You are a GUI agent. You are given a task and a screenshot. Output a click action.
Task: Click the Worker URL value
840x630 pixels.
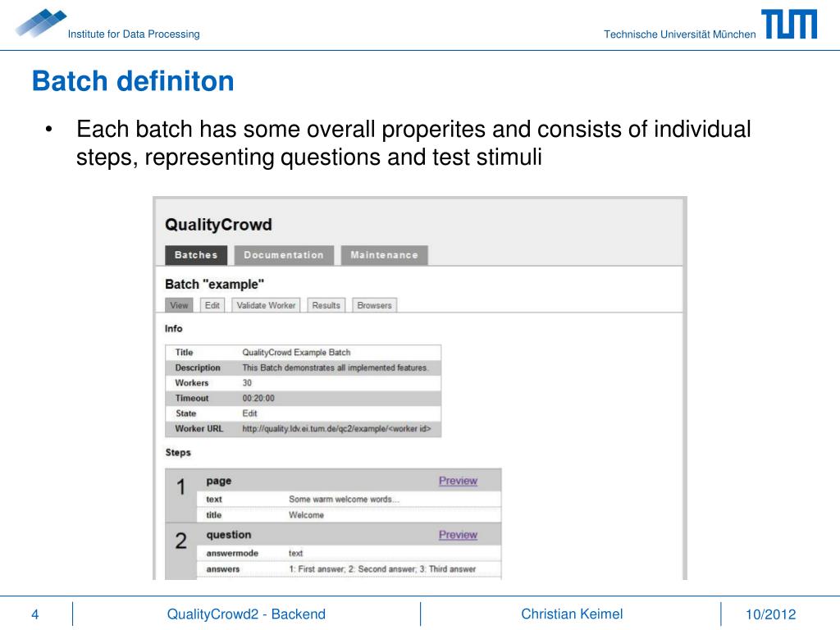tap(336, 428)
